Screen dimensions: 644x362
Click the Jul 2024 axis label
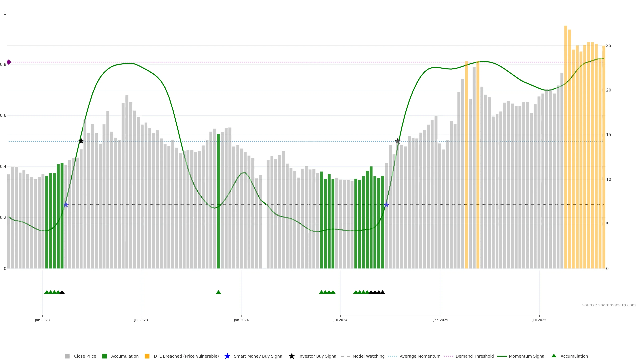(340, 320)
